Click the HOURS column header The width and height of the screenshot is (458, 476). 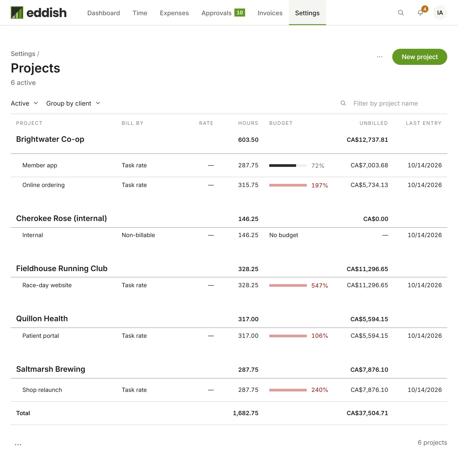(x=248, y=123)
